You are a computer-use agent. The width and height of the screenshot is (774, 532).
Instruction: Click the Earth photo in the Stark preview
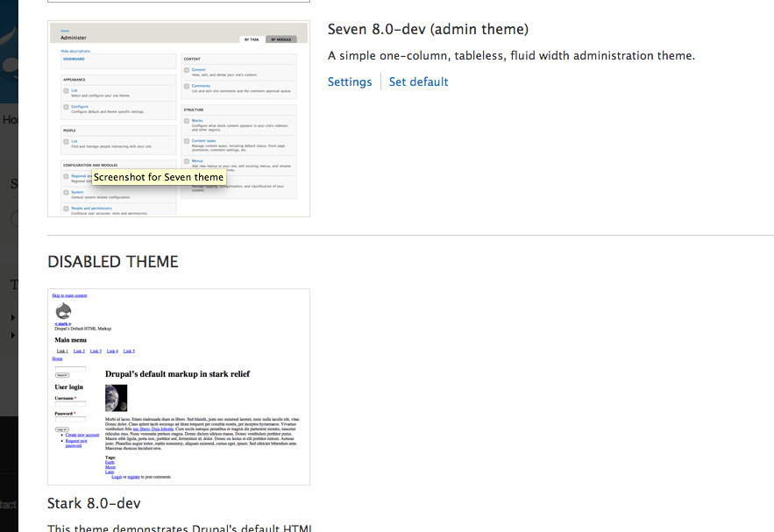pos(115,398)
